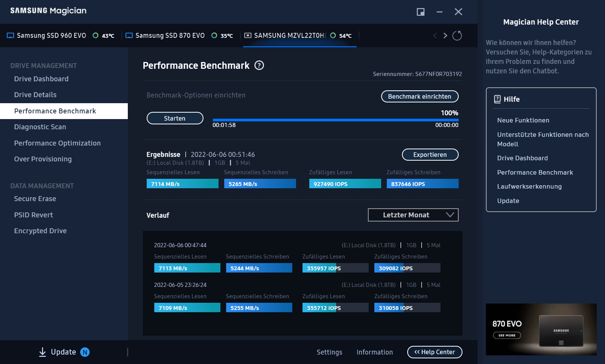Image resolution: width=605 pixels, height=364 pixels.
Task: Click the Exportieren button
Action: [430, 155]
